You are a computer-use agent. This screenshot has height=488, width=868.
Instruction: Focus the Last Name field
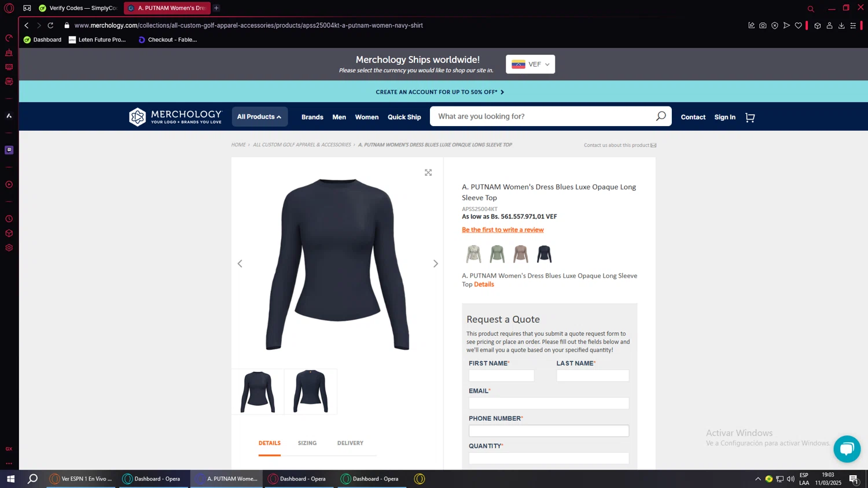coord(593,376)
